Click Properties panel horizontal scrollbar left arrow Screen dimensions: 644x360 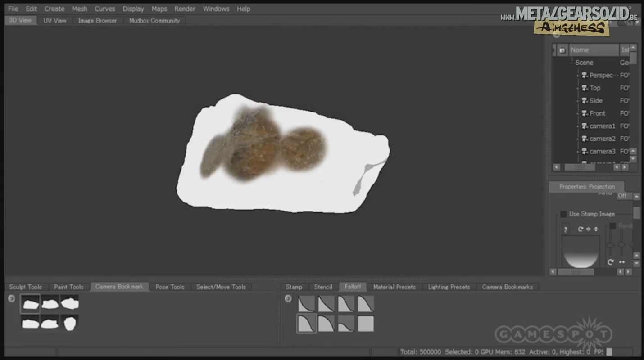pos(553,272)
